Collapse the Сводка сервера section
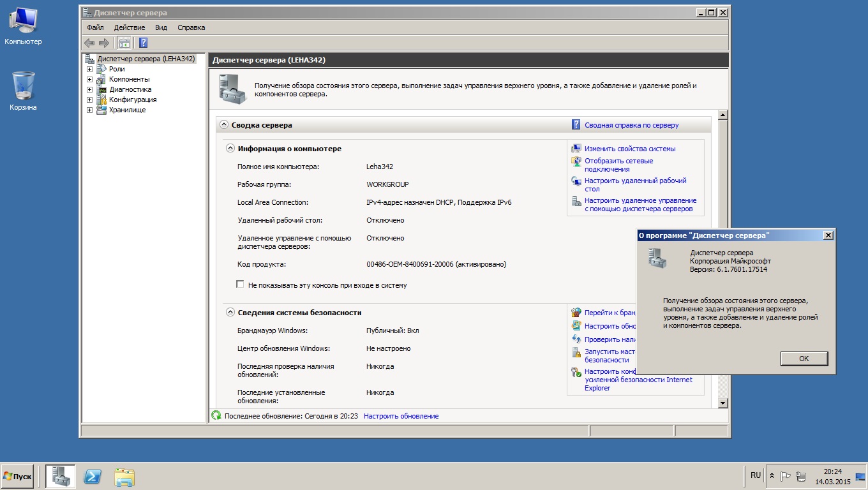Viewport: 868px width, 490px height. (224, 125)
